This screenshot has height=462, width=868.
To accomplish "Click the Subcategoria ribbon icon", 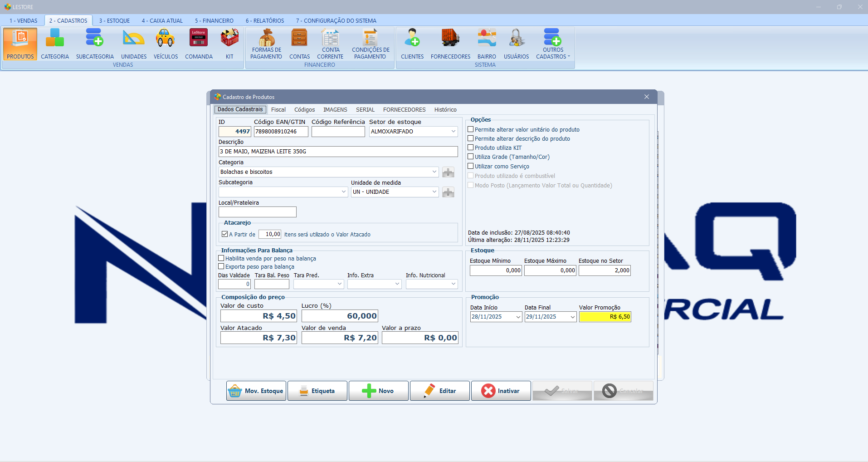I will coord(95,44).
